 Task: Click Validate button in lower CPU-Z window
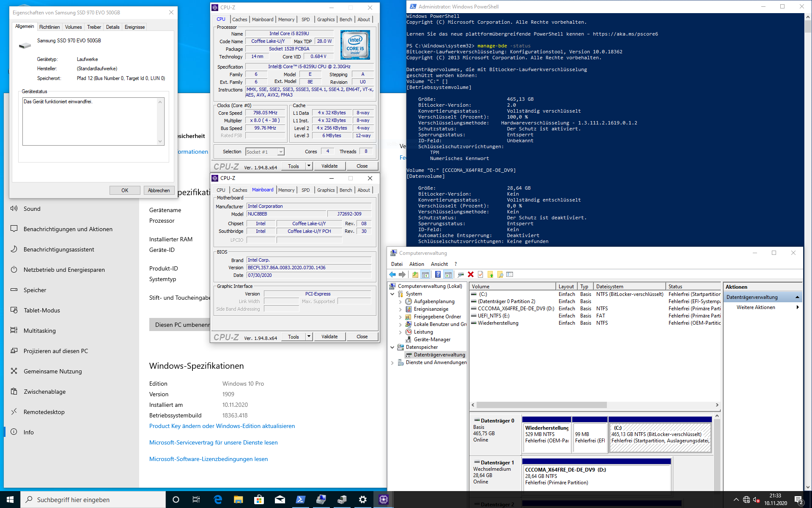(329, 337)
